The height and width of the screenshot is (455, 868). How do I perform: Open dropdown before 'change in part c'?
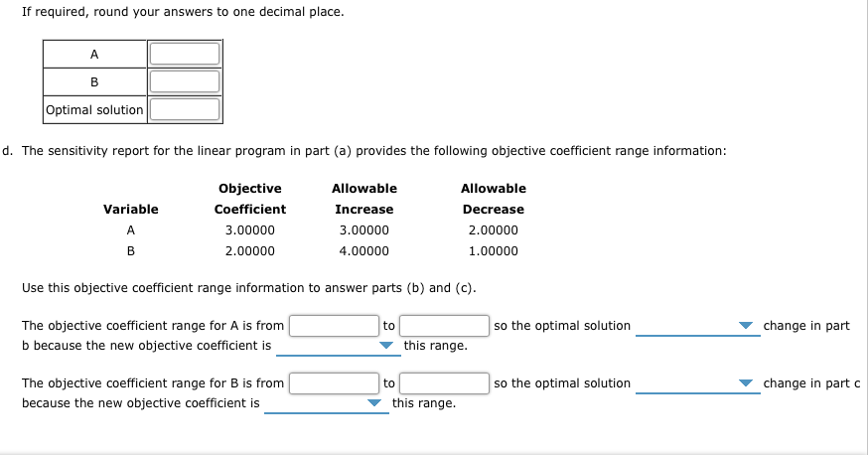[x=696, y=383]
